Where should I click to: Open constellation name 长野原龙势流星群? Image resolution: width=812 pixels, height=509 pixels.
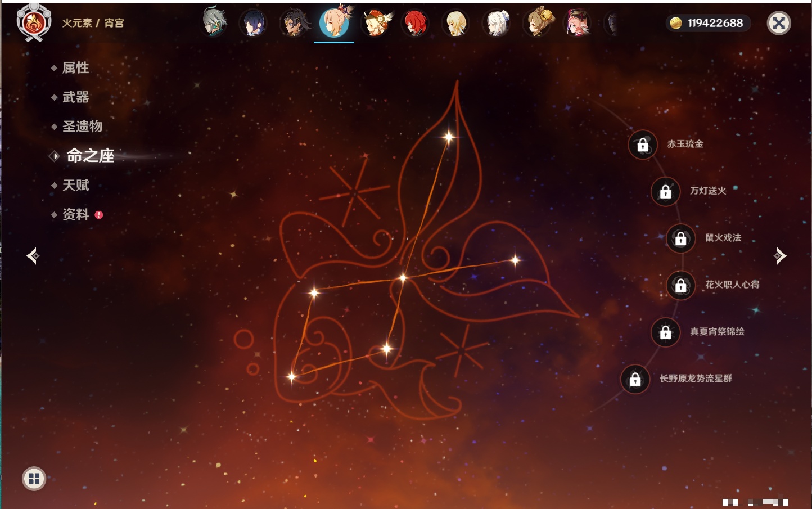pyautogui.click(x=696, y=379)
